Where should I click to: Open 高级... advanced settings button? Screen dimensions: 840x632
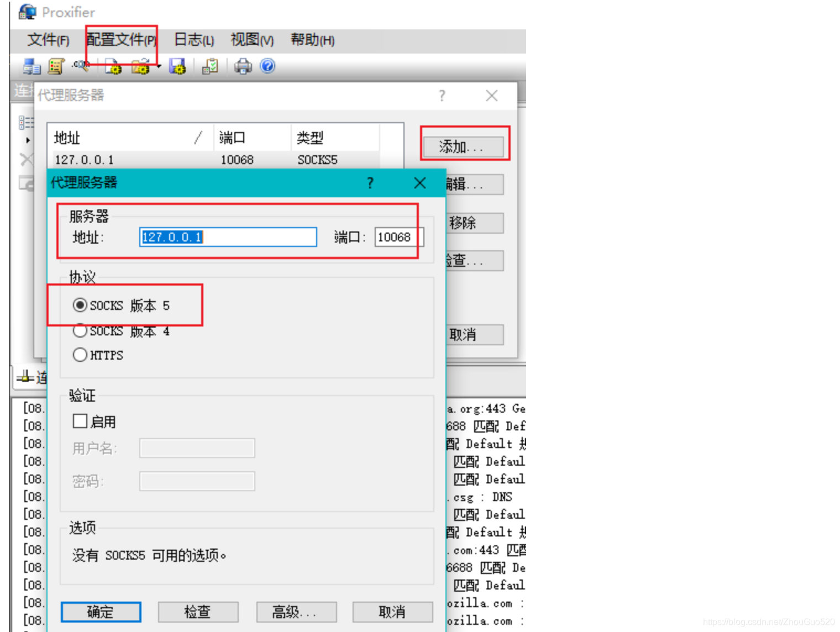tap(296, 612)
